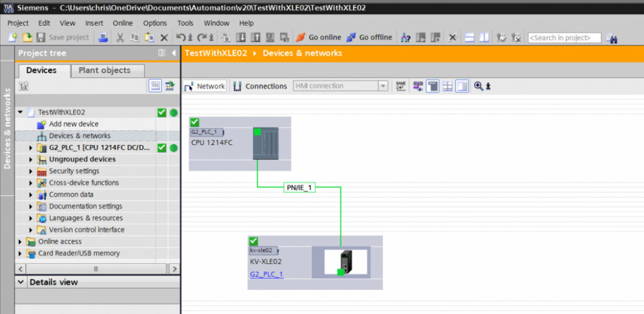
Task: Click the G2_PLC_1 link under KV-XLE02
Action: (x=267, y=274)
